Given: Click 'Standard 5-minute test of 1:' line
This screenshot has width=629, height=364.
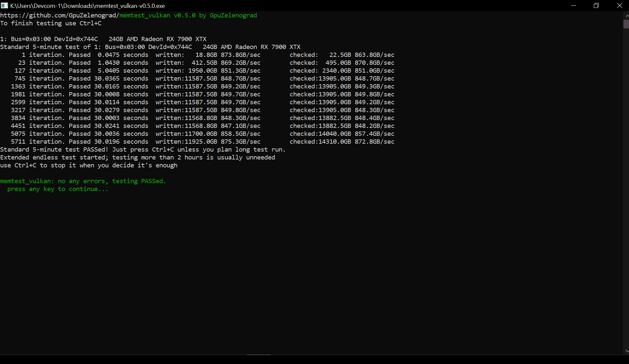Looking at the screenshot, I should pos(150,47).
